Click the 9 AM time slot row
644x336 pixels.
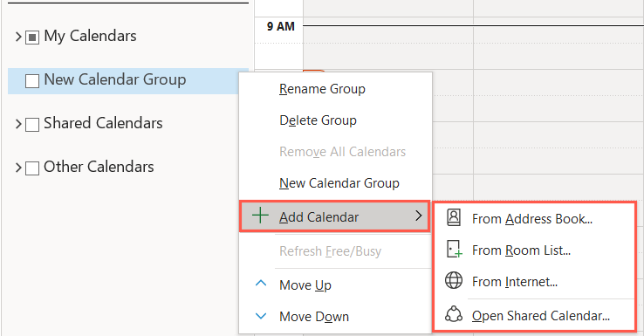[473, 35]
